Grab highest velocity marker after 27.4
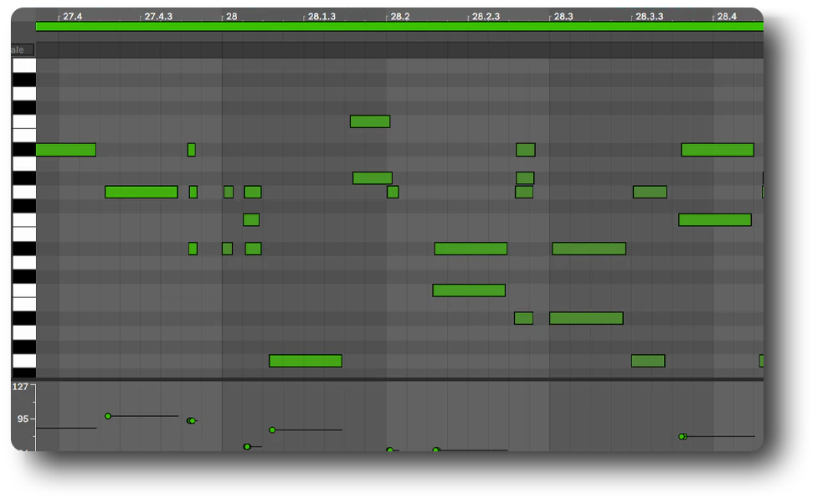 [108, 416]
